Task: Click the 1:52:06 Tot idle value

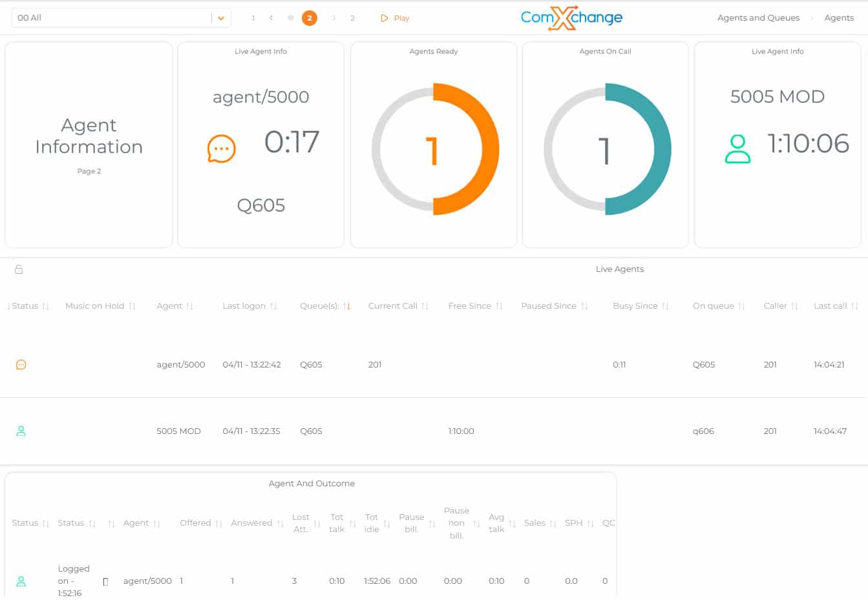Action: pyautogui.click(x=377, y=581)
